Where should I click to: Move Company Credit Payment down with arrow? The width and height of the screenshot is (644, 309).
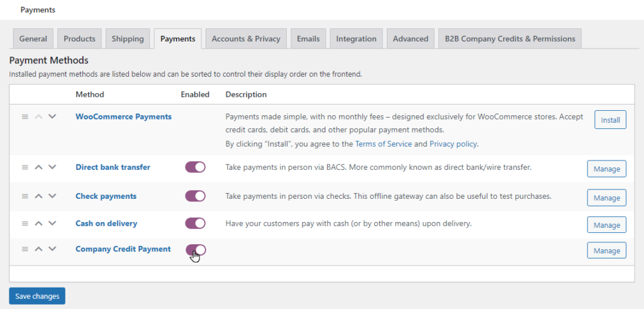(x=52, y=249)
